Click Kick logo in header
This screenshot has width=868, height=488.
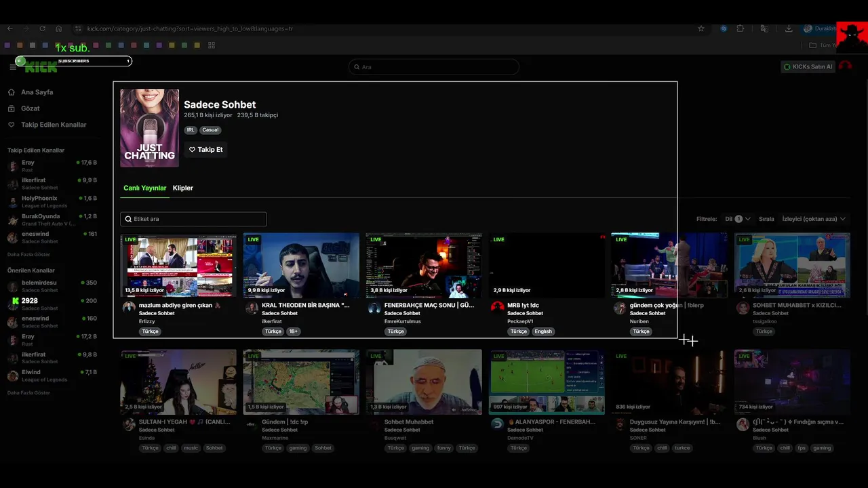pyautogui.click(x=41, y=68)
